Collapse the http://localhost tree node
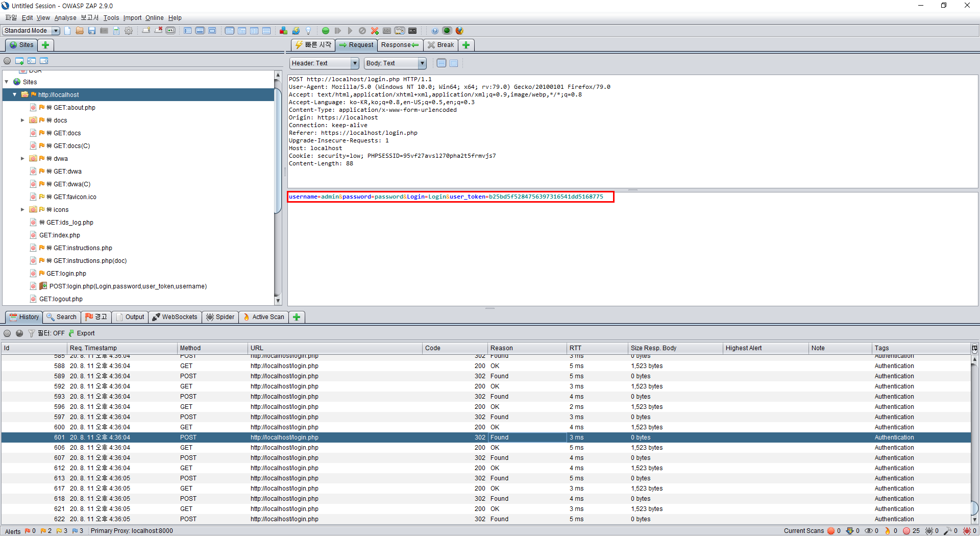 15,95
